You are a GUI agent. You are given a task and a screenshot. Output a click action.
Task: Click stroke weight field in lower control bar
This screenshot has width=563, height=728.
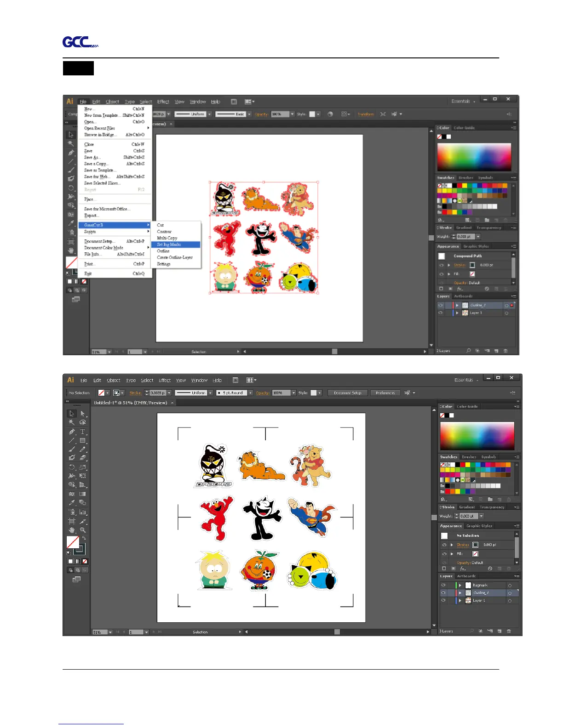click(x=158, y=393)
